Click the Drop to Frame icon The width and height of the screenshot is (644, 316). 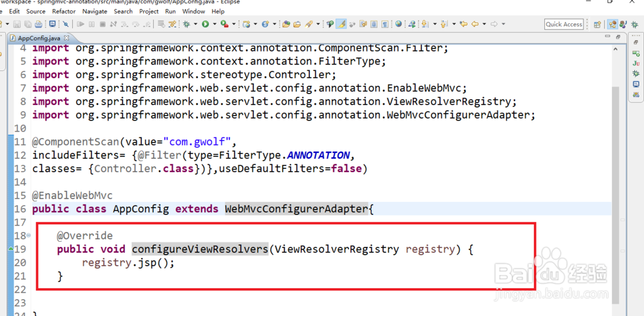(x=161, y=25)
